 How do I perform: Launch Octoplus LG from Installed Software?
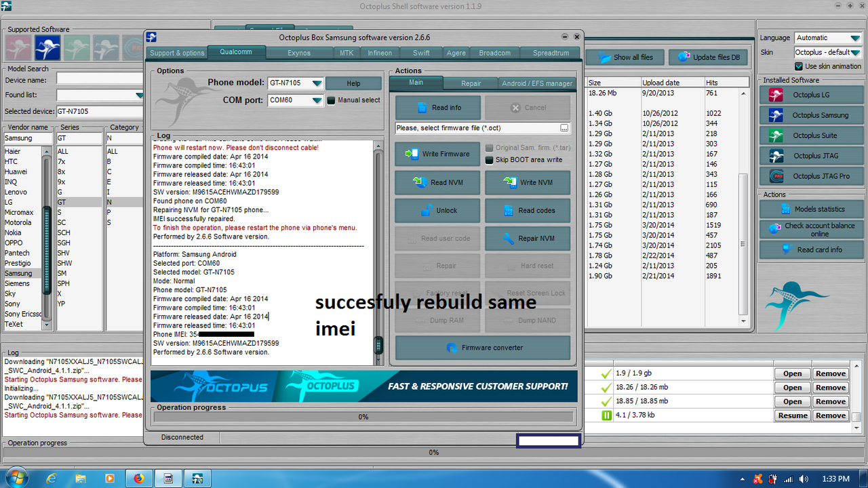point(811,95)
